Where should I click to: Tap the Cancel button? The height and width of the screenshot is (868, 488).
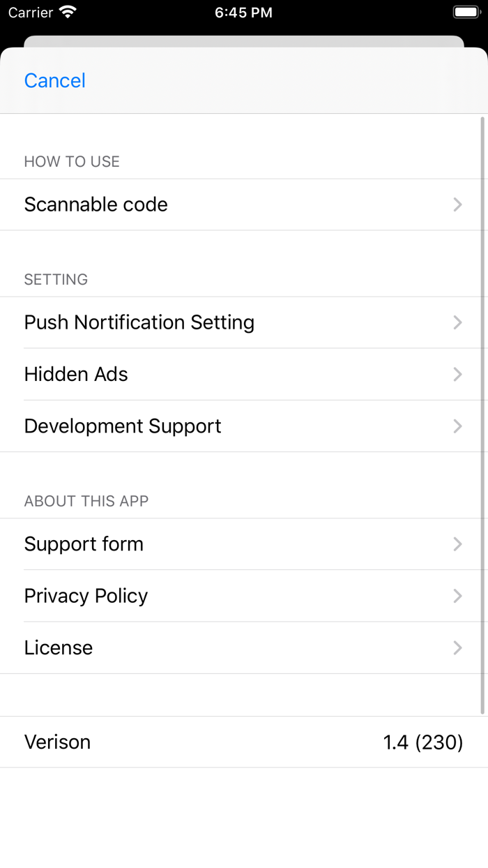pos(54,80)
